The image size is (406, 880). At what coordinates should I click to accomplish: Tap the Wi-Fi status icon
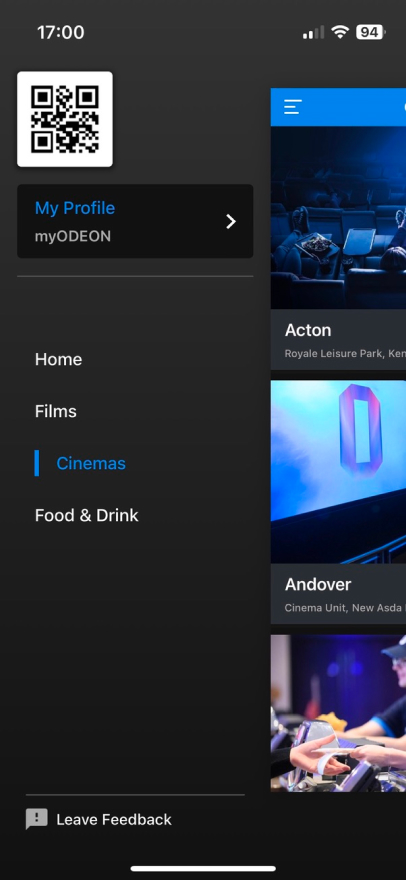pyautogui.click(x=340, y=33)
